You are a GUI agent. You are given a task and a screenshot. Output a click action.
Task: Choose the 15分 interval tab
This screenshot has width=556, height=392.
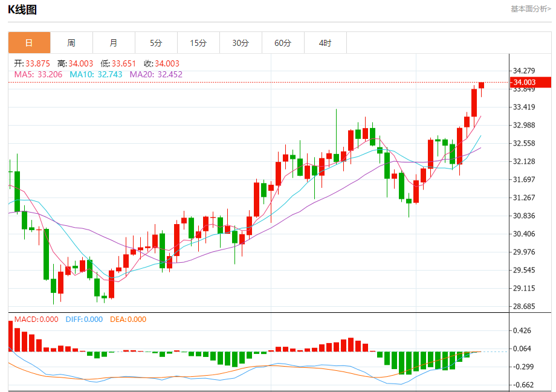tap(198, 43)
